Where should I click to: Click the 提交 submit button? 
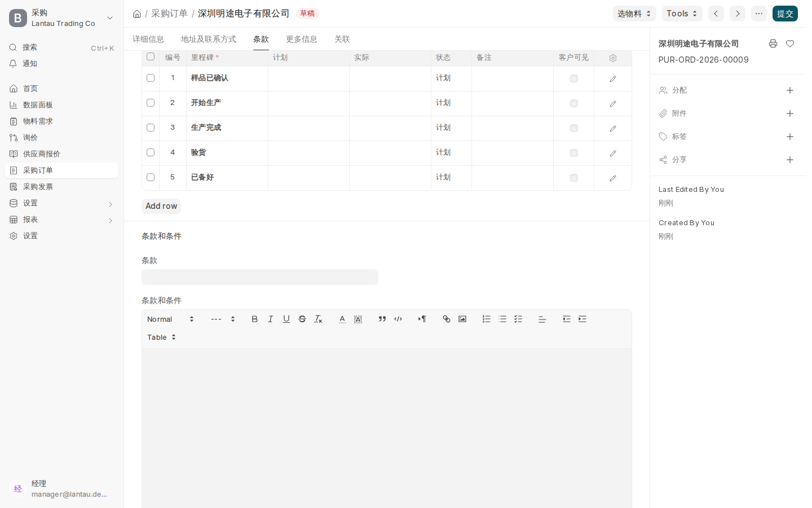point(785,14)
